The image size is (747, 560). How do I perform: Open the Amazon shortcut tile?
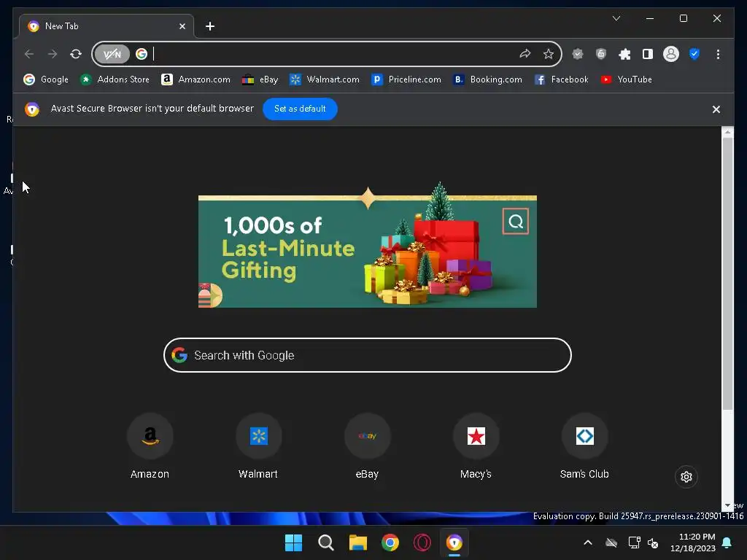150,447
